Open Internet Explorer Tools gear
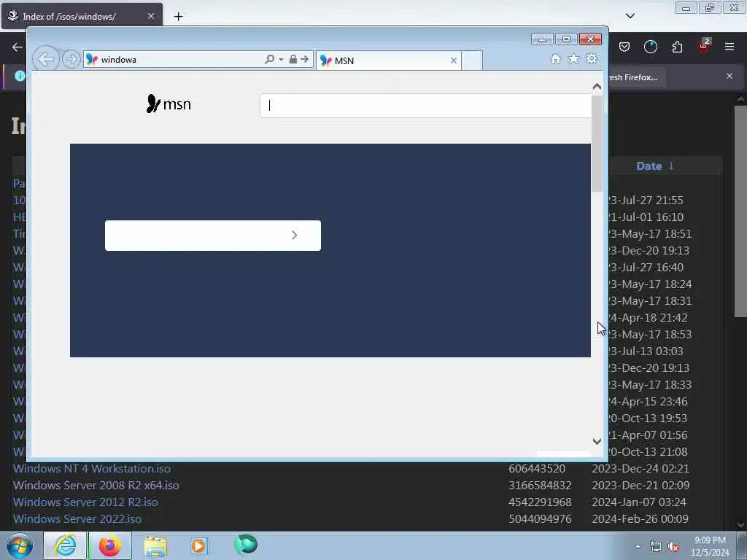The image size is (747, 560). point(592,58)
